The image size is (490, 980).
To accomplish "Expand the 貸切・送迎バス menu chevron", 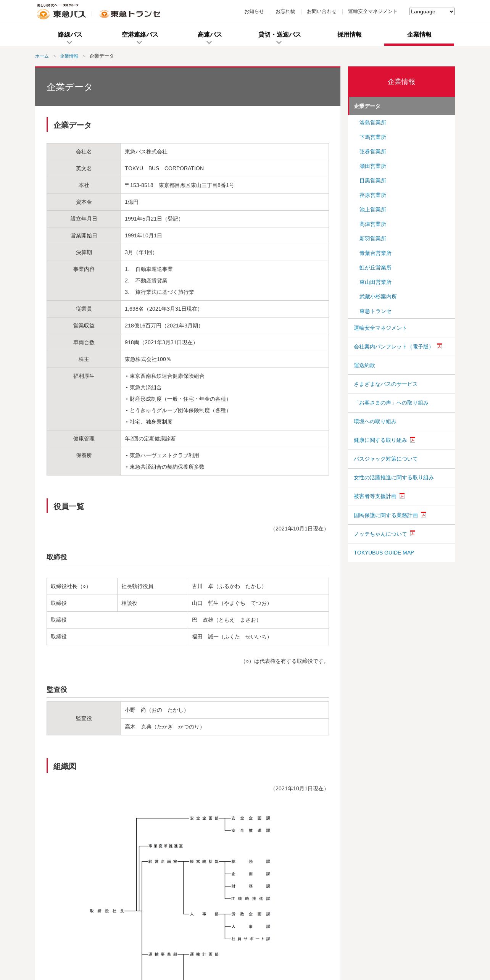I will (x=279, y=42).
